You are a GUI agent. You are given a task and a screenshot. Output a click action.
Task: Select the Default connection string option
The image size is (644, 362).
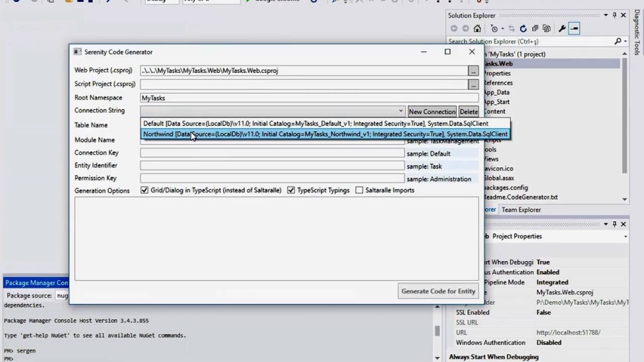(325, 123)
